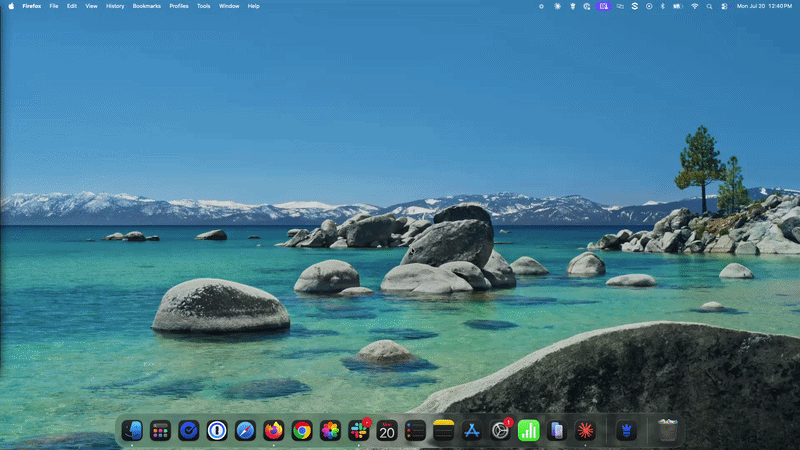
Task: Open iPhone Mirroring in the Dock
Action: pyautogui.click(x=557, y=431)
